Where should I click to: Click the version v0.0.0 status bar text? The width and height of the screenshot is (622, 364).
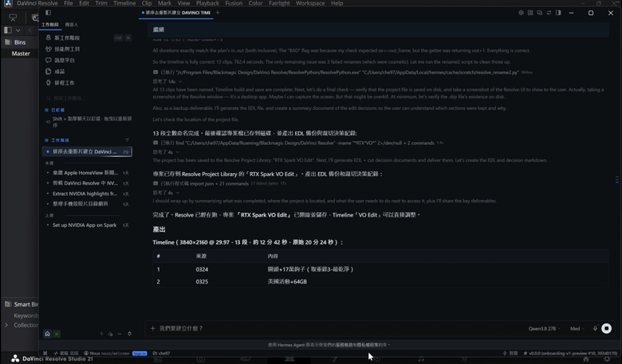coord(570,354)
